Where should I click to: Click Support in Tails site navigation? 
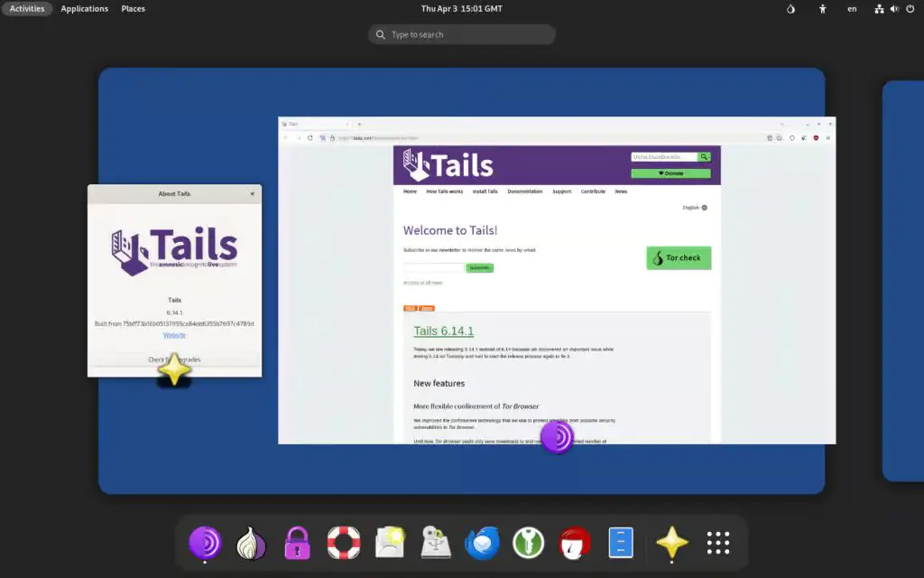point(561,191)
